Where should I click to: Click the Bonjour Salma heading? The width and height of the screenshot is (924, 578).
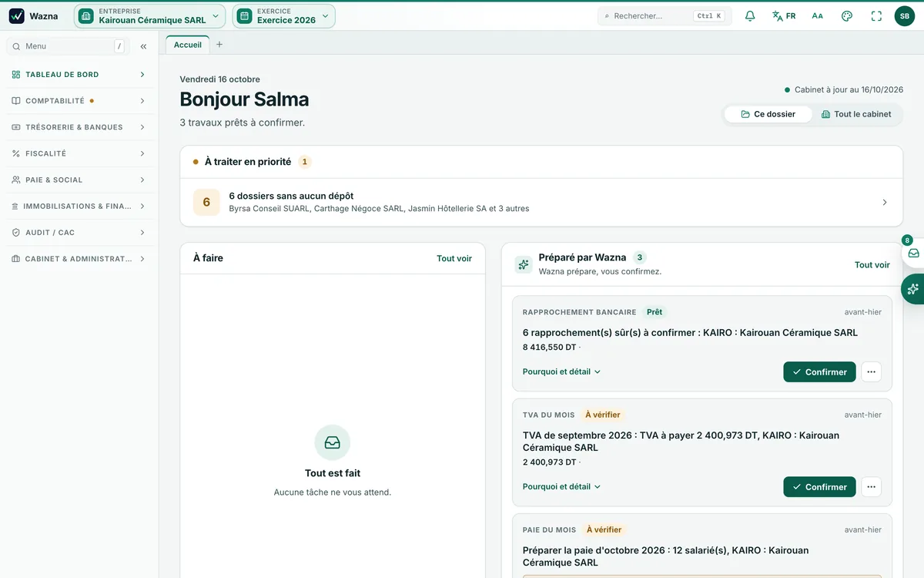coord(244,99)
